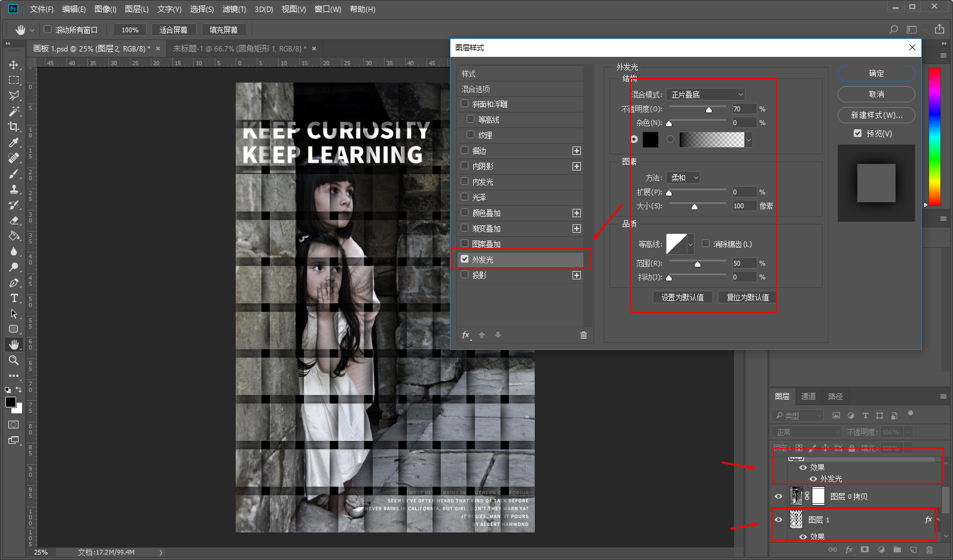Select the Eraser tool
The height and width of the screenshot is (560, 953).
[x=14, y=220]
